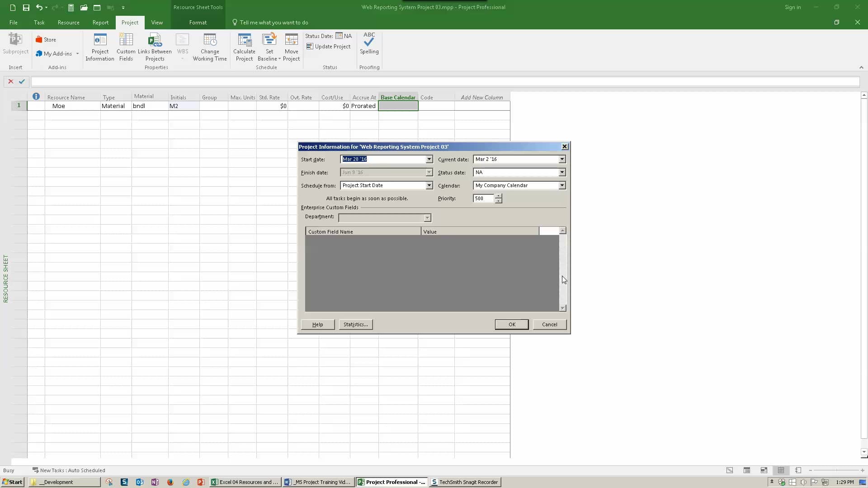868x488 pixels.
Task: Increase Priority using the up stepper arrow
Action: (498, 196)
